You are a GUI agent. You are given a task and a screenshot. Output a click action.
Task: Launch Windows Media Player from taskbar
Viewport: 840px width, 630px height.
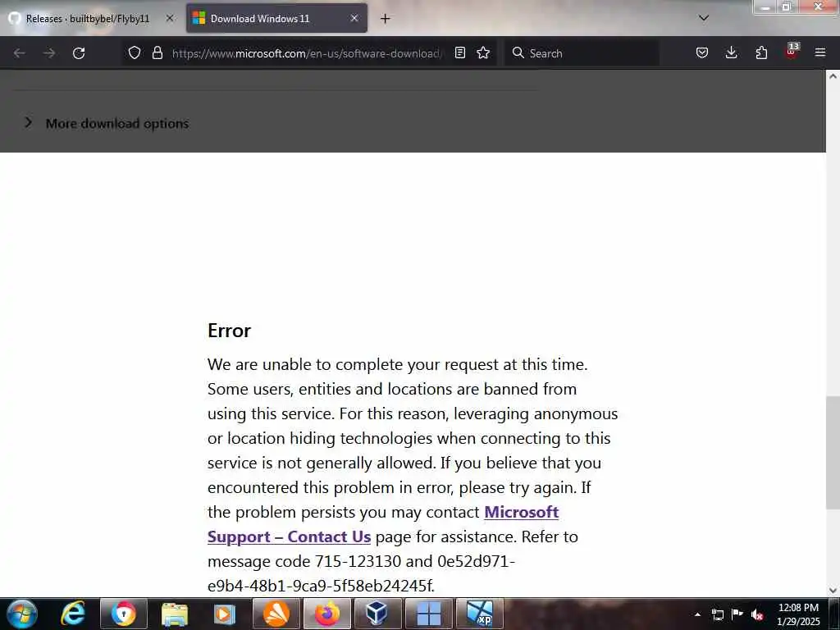coord(225,614)
